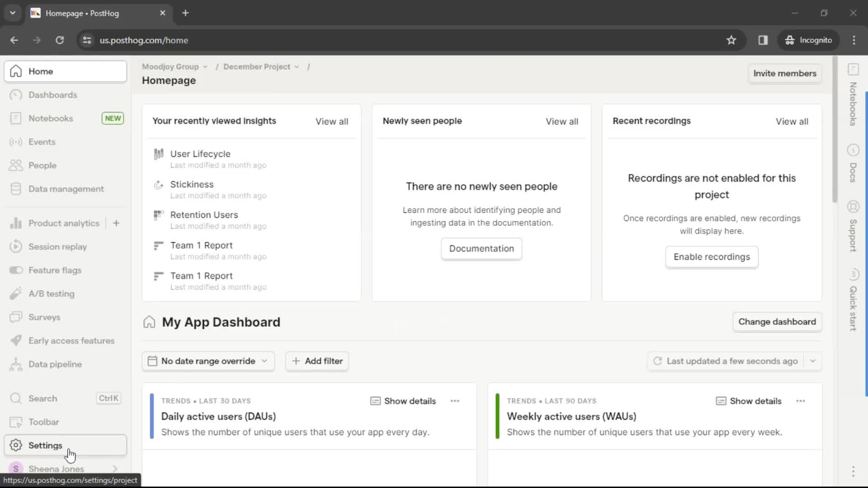Image resolution: width=868 pixels, height=488 pixels.
Task: Open the Session replay section
Action: click(x=58, y=247)
